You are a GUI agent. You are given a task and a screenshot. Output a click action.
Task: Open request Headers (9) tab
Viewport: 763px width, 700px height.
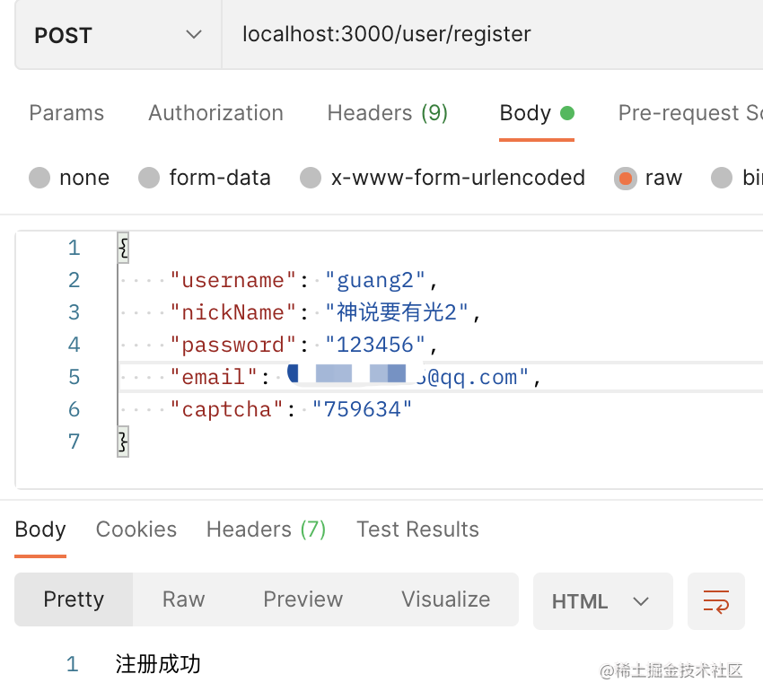pyautogui.click(x=387, y=113)
